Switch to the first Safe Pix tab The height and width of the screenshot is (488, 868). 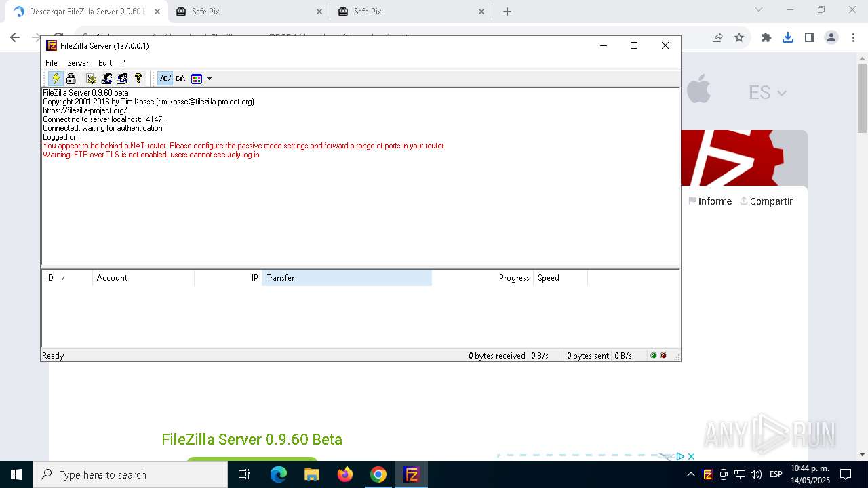[x=249, y=12]
